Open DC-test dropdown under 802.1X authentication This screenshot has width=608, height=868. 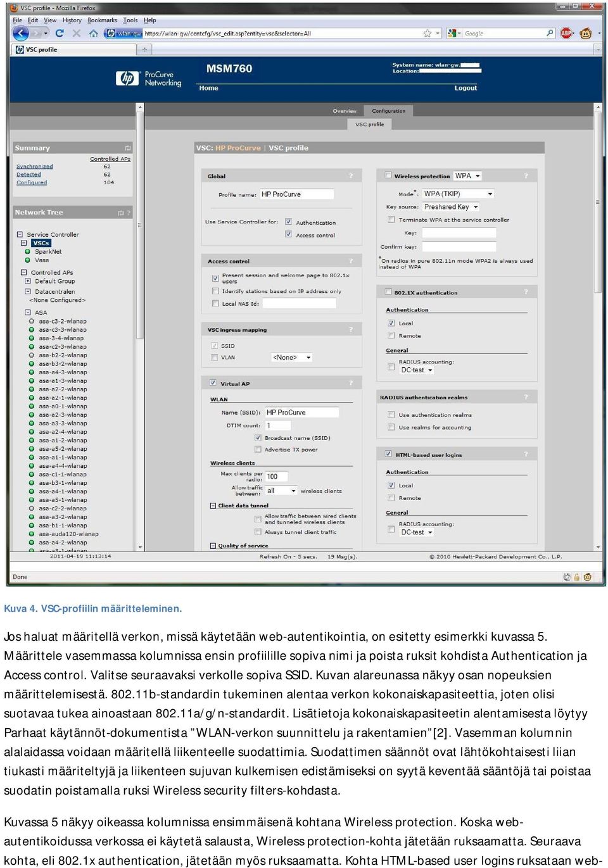(x=417, y=370)
